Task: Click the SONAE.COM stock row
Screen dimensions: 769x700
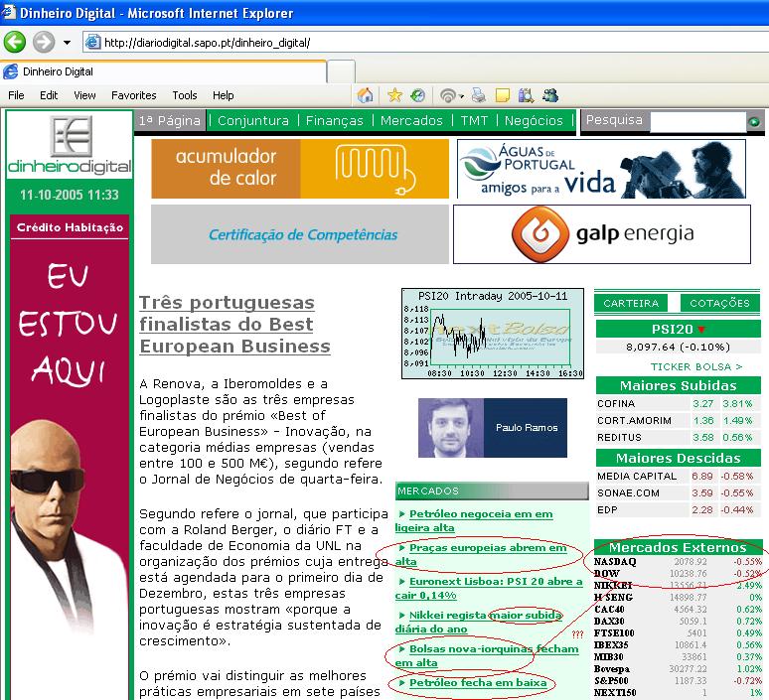Action: (678, 492)
